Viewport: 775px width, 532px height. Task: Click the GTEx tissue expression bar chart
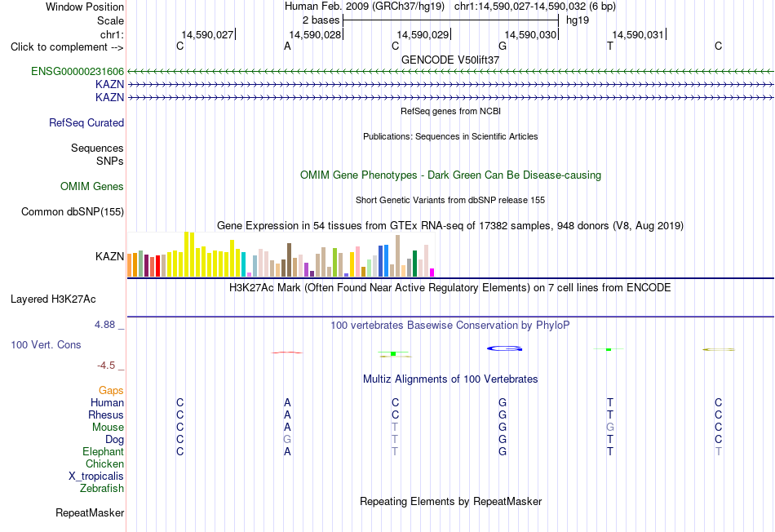pos(281,254)
